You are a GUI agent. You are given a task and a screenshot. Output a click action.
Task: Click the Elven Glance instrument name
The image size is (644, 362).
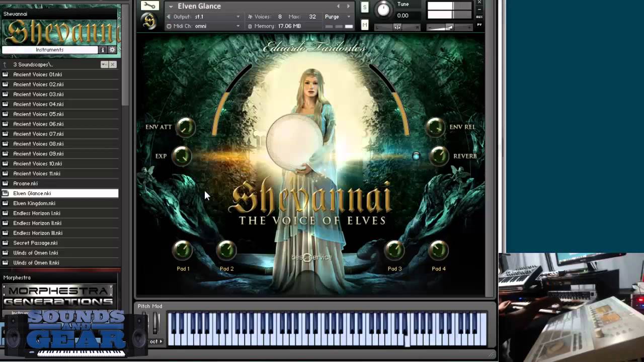coord(199,6)
